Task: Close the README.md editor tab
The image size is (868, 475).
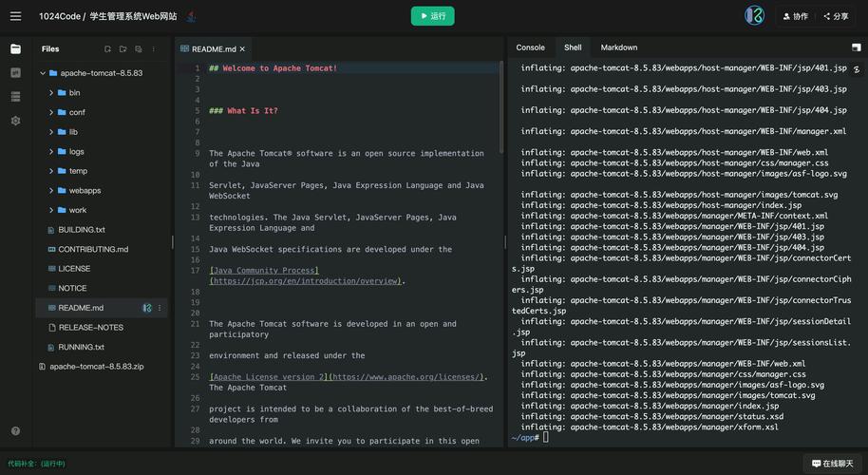Action: [242, 48]
